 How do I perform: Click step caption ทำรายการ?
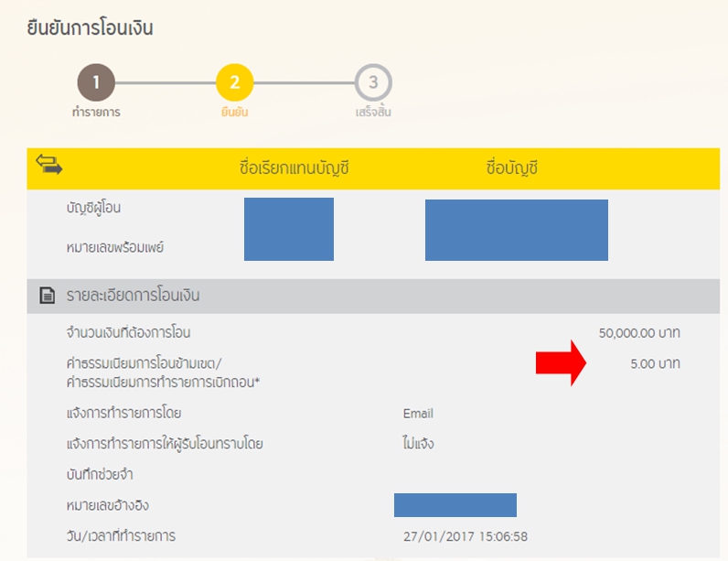pos(96,112)
